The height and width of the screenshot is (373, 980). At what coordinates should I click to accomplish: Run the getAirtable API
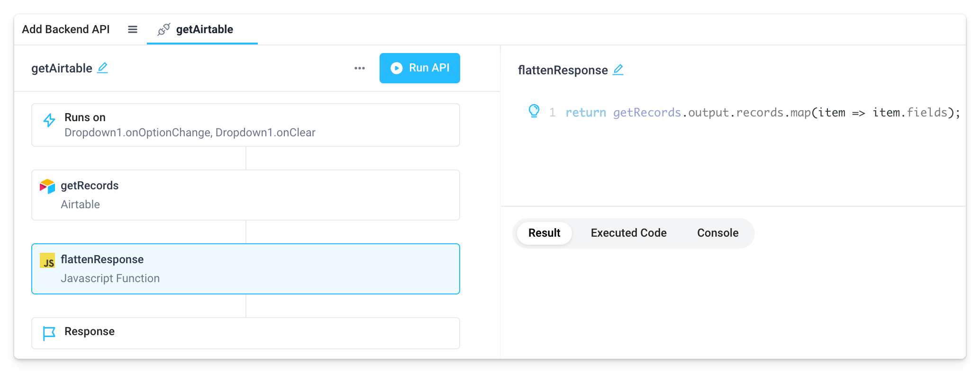click(420, 68)
